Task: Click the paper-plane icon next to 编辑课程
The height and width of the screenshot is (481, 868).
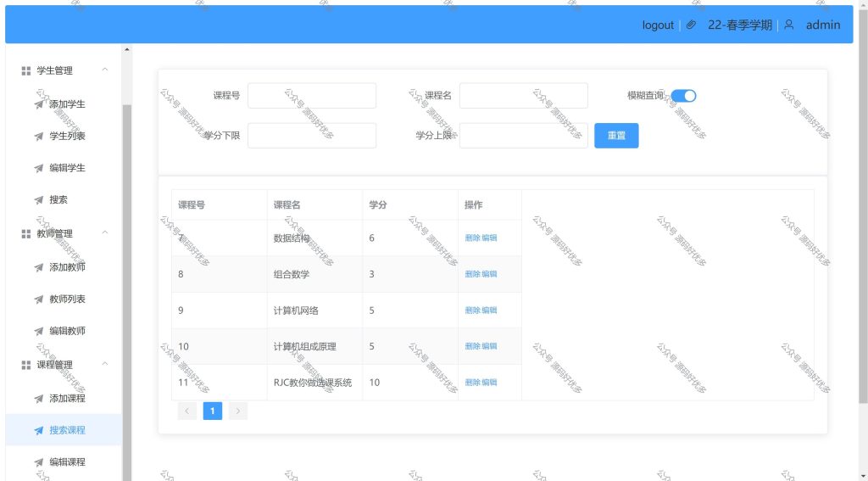Action: (x=39, y=462)
